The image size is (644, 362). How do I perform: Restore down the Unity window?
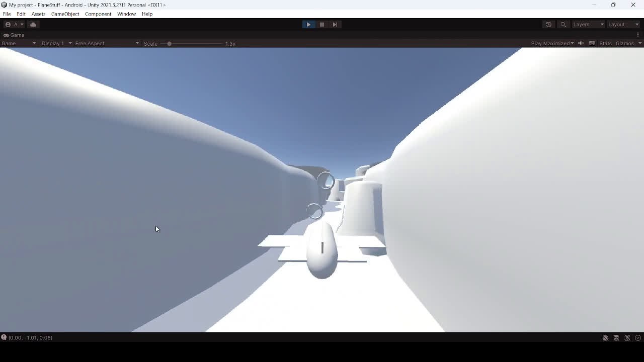pyautogui.click(x=613, y=5)
